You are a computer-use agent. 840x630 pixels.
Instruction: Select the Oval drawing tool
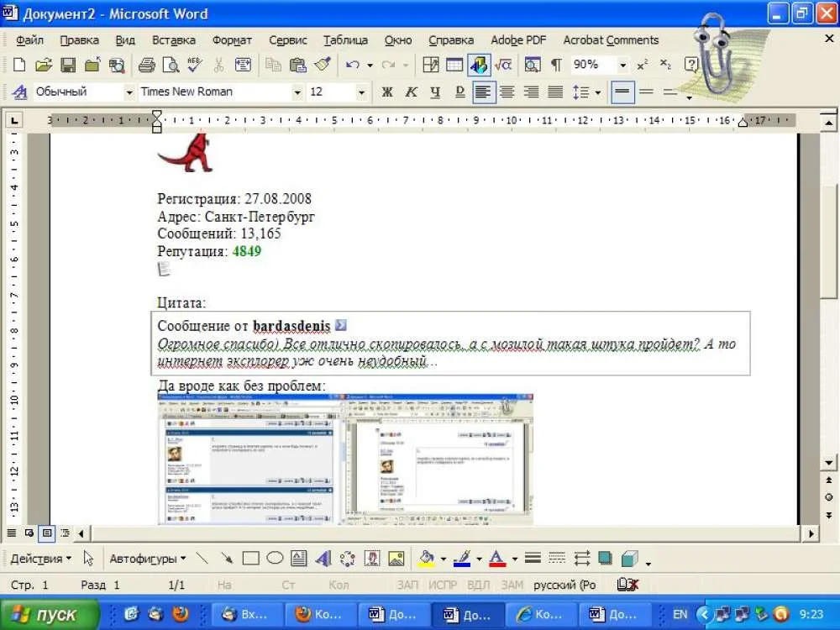(x=275, y=559)
